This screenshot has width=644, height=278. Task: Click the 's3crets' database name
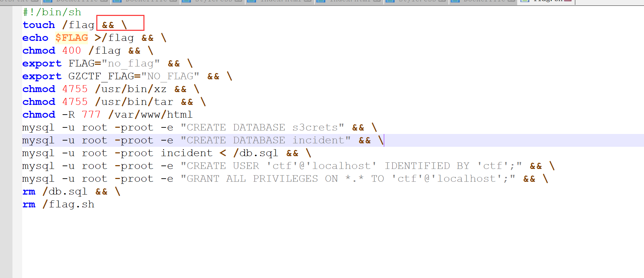point(315,127)
